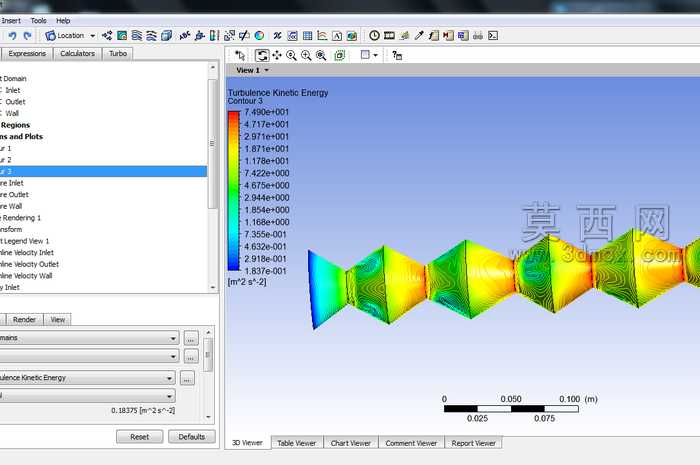Switch to the Calculators tab
The image size is (700, 465).
tap(78, 54)
